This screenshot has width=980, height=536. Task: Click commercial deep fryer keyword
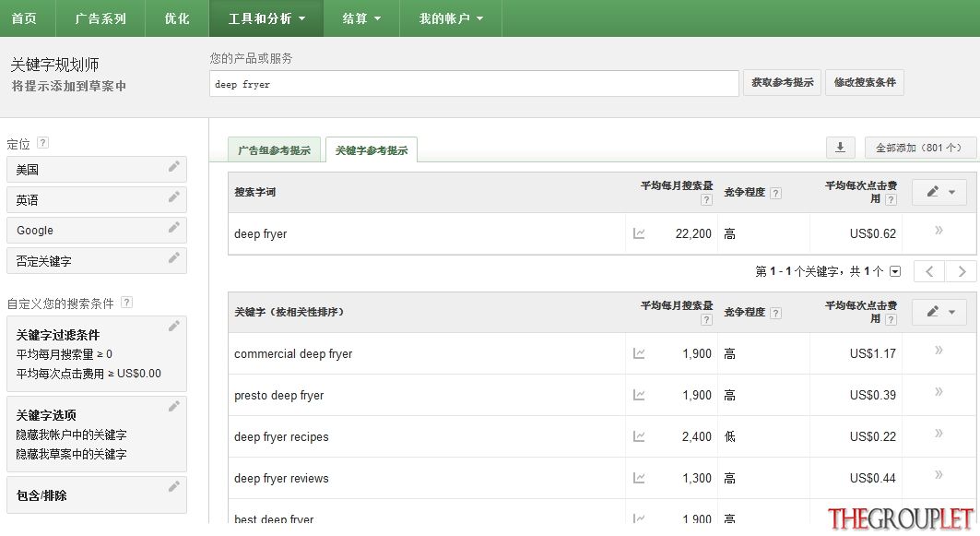[293, 354]
